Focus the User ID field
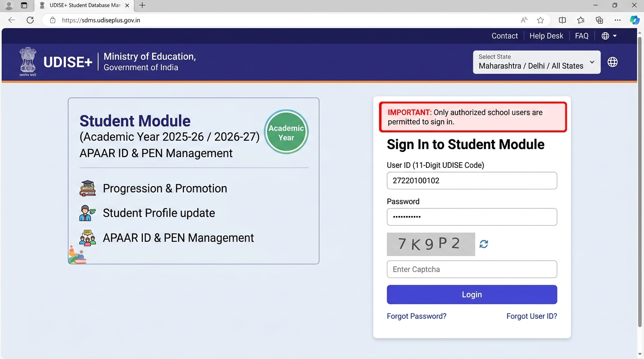This screenshot has height=359, width=644. (472, 181)
